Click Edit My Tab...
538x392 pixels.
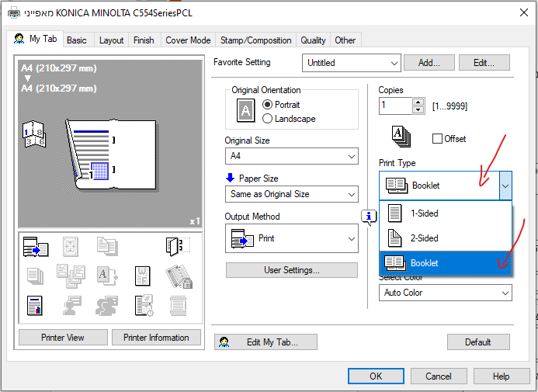click(x=266, y=342)
